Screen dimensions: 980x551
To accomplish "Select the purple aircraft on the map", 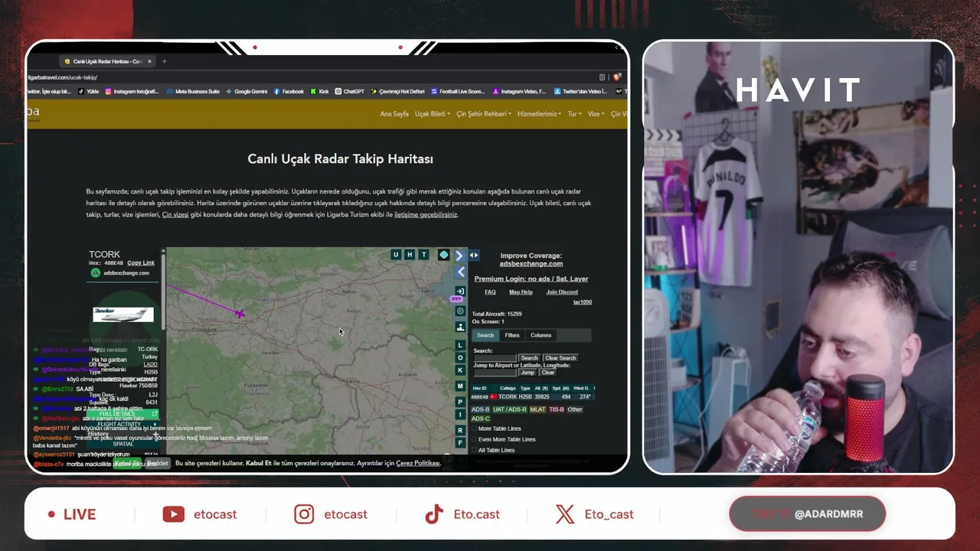I will [240, 313].
